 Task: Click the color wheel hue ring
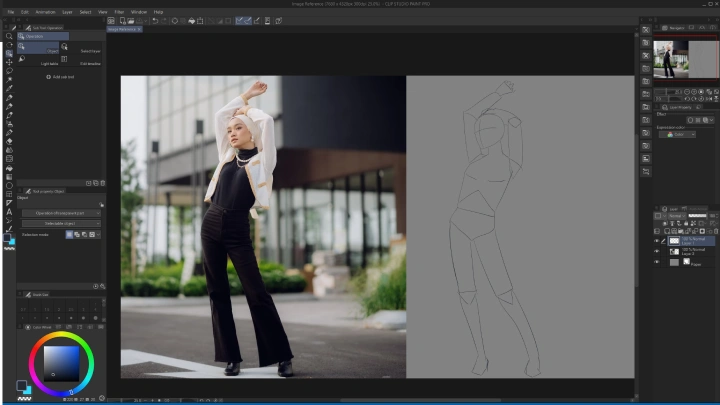tap(62, 336)
